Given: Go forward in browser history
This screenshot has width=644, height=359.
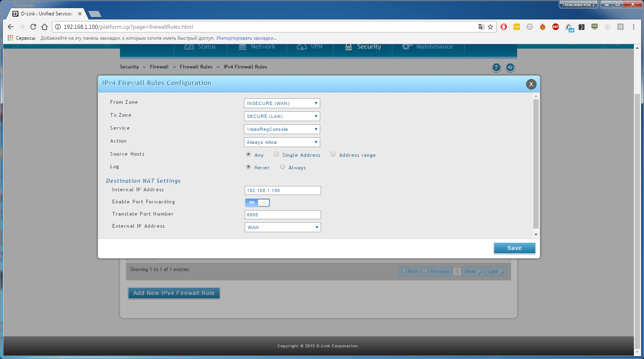Looking at the screenshot, I should pyautogui.click(x=22, y=27).
